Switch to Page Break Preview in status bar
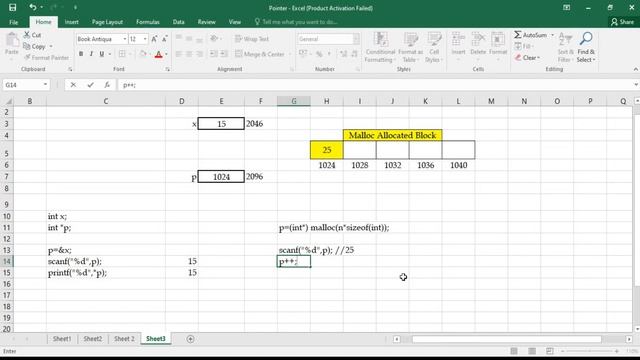This screenshot has height=360, width=640. [550, 351]
